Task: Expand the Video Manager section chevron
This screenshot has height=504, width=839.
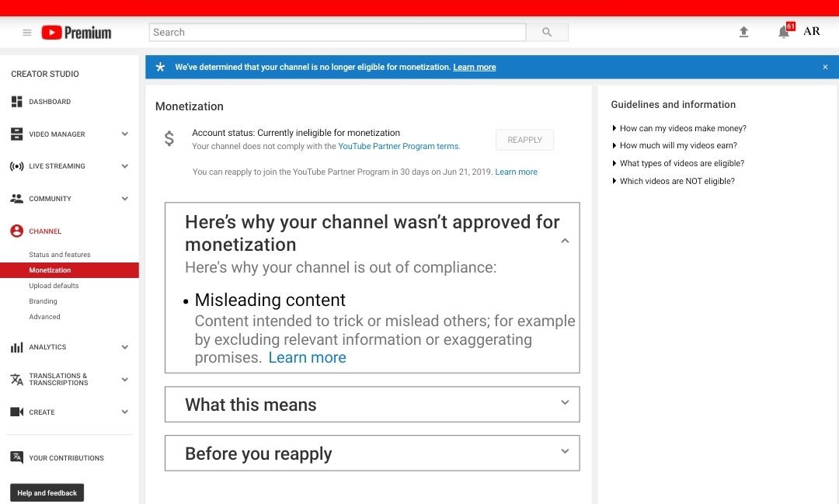Action: [124, 134]
